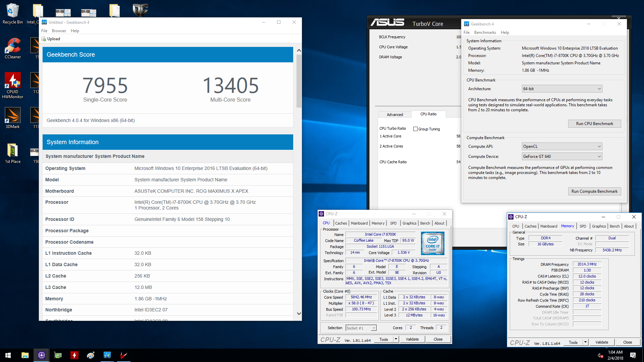644x362 pixels.
Task: Open File Explorer from the taskbar
Action: 25,355
